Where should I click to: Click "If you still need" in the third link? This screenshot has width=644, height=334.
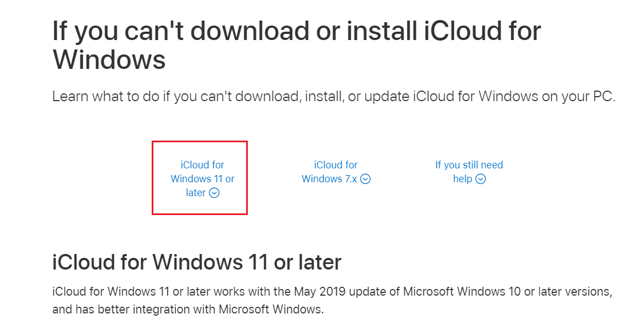tap(469, 164)
